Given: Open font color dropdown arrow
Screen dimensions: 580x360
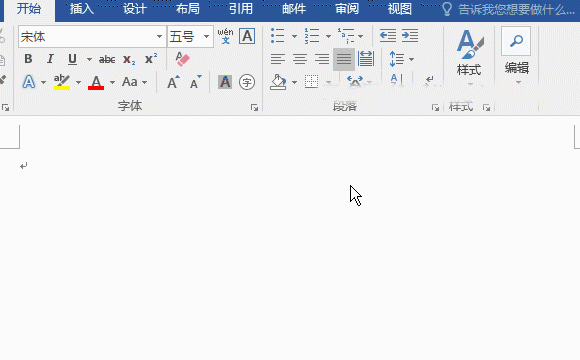Looking at the screenshot, I should pyautogui.click(x=112, y=82).
